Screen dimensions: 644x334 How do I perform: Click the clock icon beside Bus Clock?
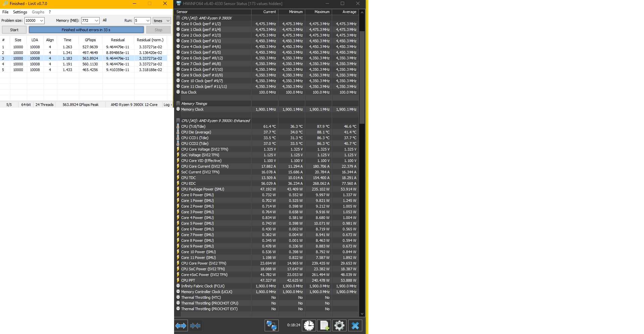pyautogui.click(x=178, y=92)
